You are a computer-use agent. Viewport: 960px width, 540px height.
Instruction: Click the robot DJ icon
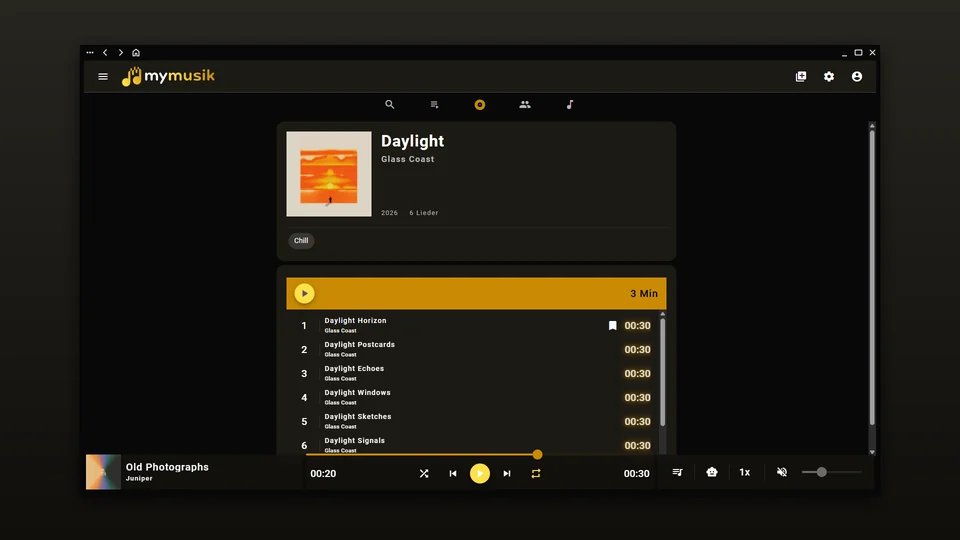[712, 473]
